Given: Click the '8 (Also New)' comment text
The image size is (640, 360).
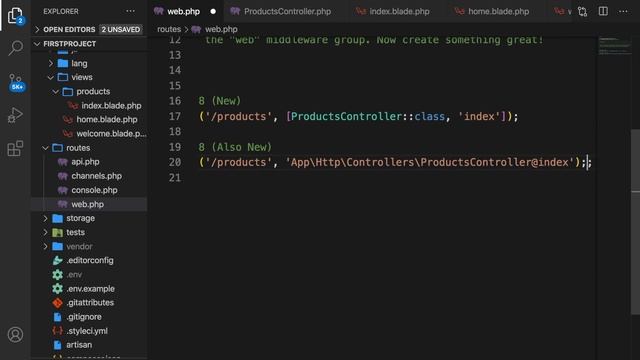Looking at the screenshot, I should pyautogui.click(x=235, y=147).
